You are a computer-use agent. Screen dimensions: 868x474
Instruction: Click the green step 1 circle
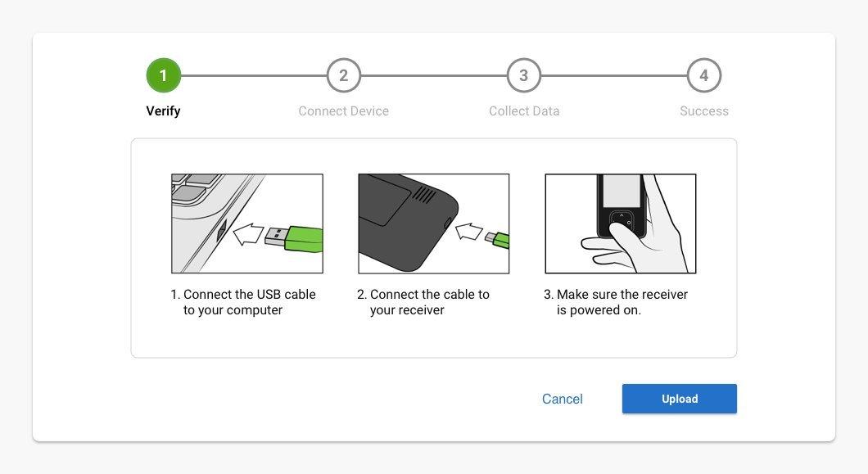point(163,75)
